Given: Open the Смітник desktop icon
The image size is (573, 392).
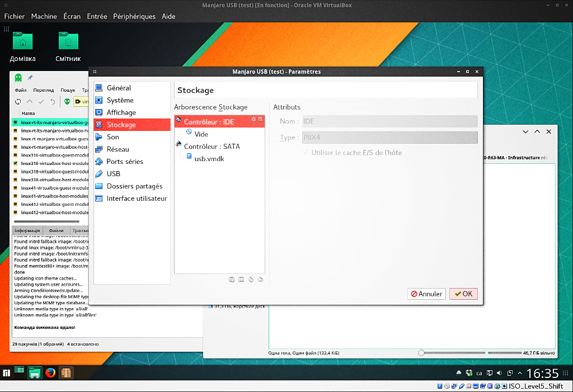Looking at the screenshot, I should (68, 47).
